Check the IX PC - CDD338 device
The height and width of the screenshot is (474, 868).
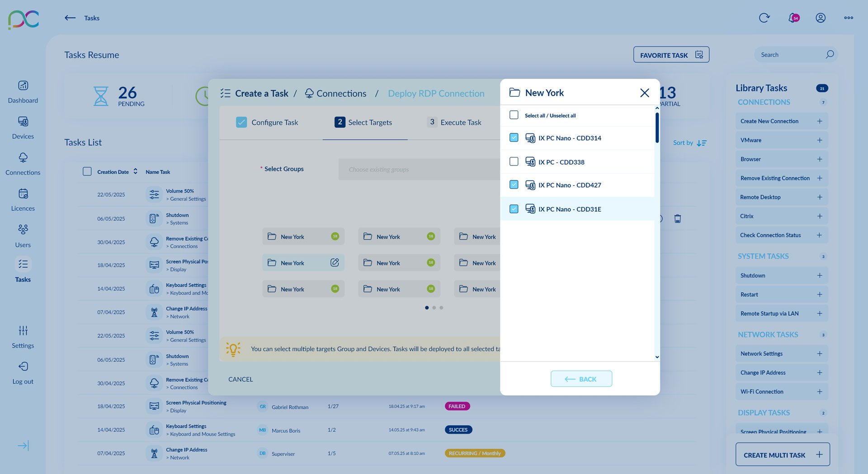514,161
